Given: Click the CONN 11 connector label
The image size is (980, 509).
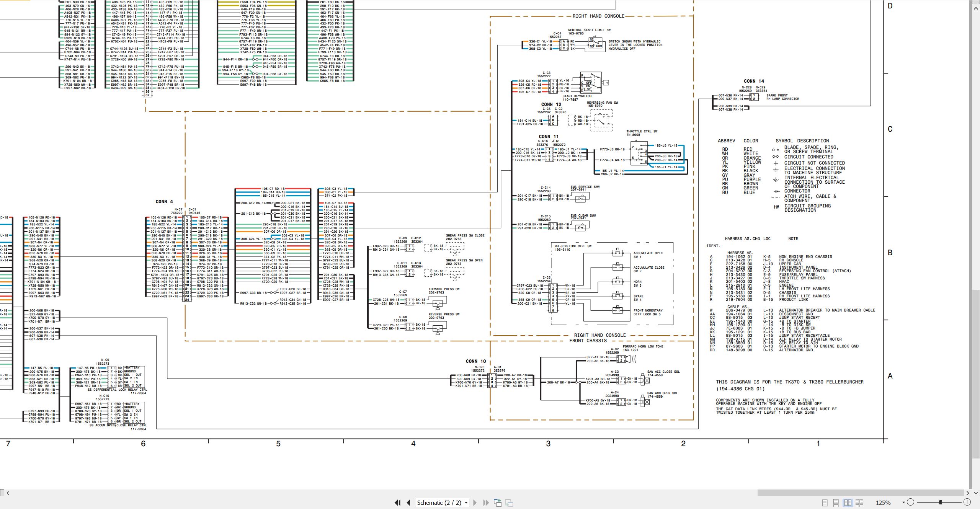Looking at the screenshot, I should click(x=549, y=137).
